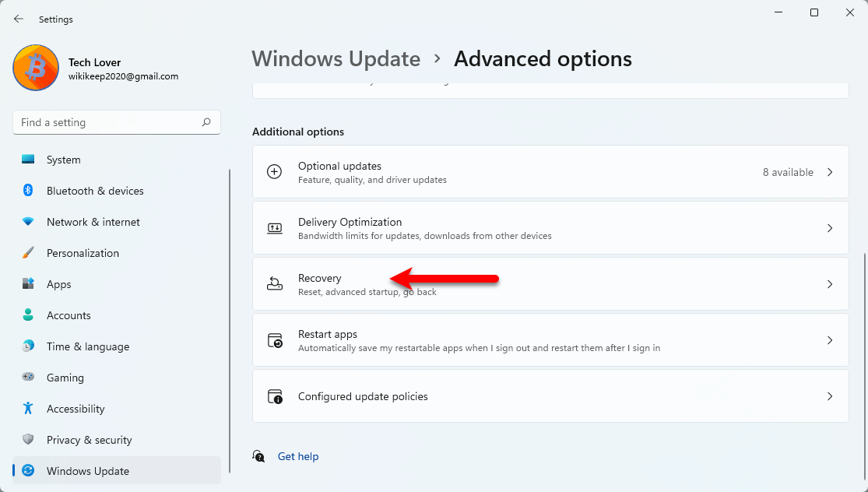
Task: Click the wikikeep2020@gmail.com email
Action: 124,76
